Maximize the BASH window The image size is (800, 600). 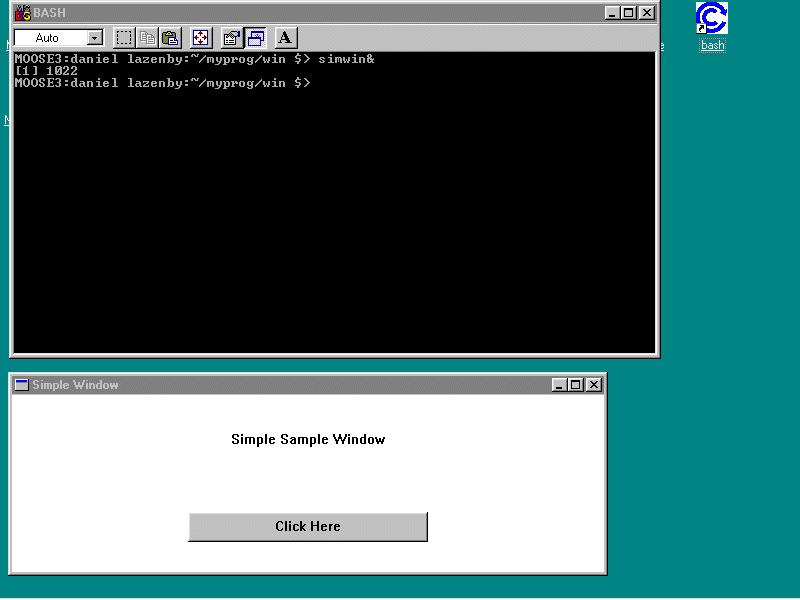coord(629,13)
